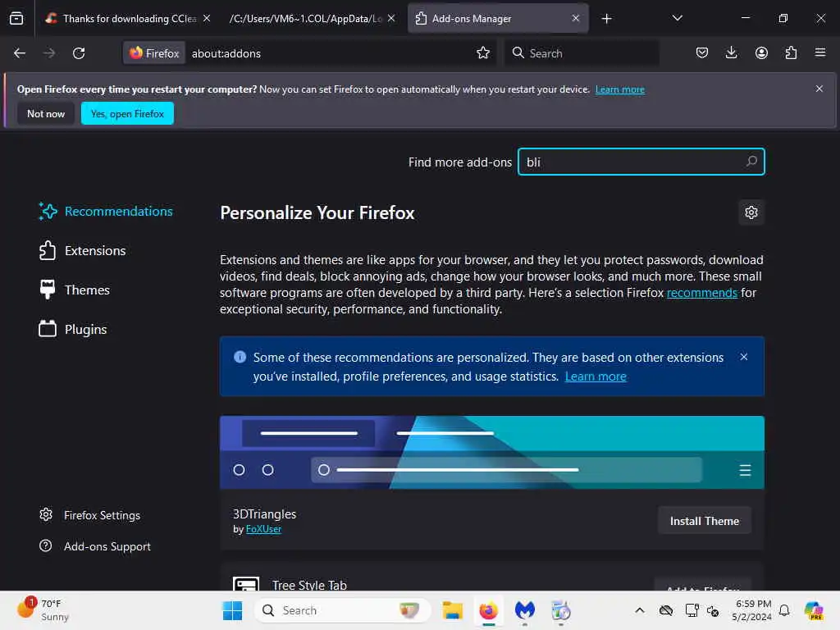
Task: Open Add-ons Support from the sidebar
Action: pos(95,546)
